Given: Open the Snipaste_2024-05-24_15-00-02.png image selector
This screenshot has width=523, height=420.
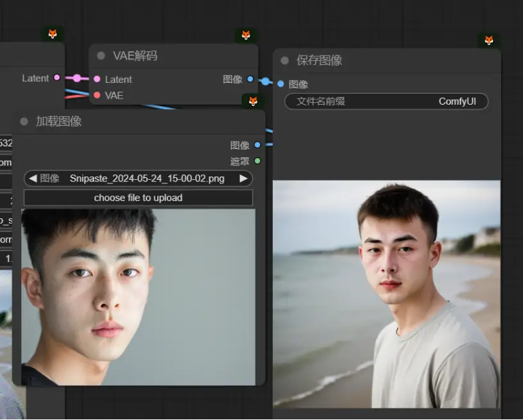Looking at the screenshot, I should coord(138,179).
